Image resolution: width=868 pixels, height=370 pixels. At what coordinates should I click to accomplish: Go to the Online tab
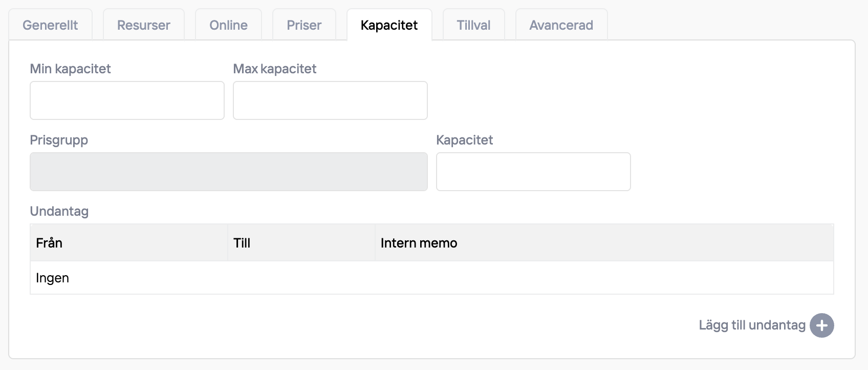tap(228, 25)
